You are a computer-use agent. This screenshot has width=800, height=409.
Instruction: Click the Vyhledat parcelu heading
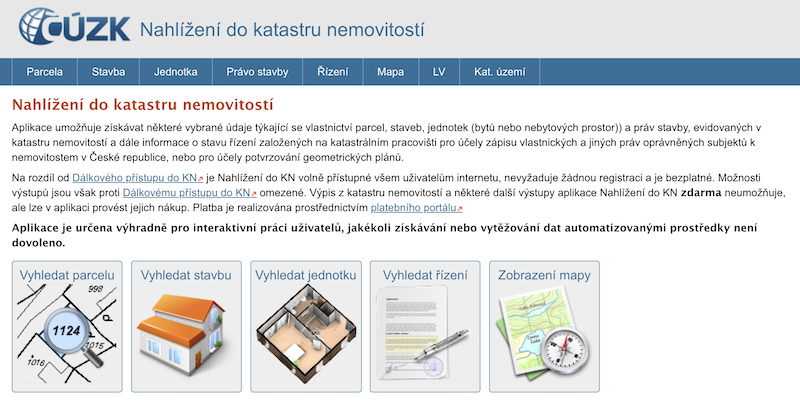[67, 275]
